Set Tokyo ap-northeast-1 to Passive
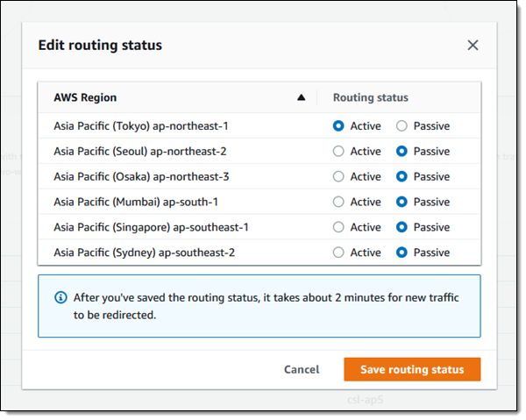This screenshot has height=420, width=526. [x=402, y=126]
